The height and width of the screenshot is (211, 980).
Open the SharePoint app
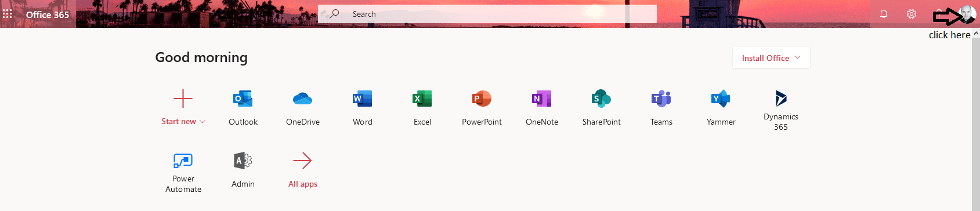tap(601, 108)
